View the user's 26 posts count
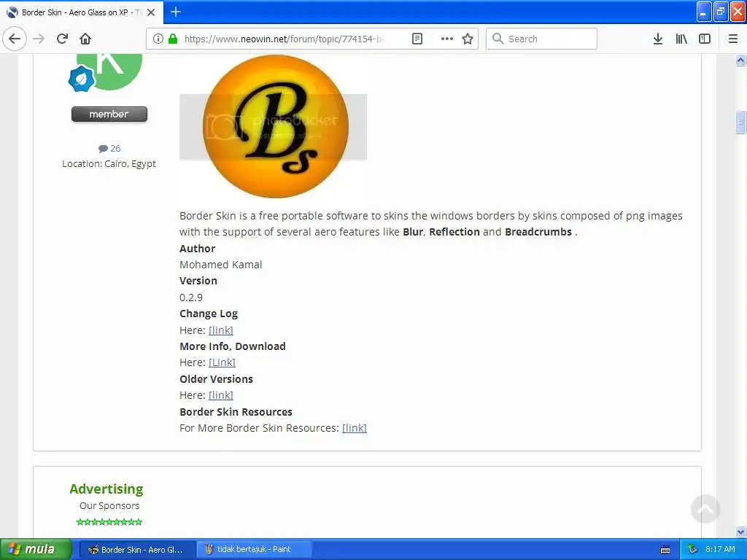 (x=109, y=149)
